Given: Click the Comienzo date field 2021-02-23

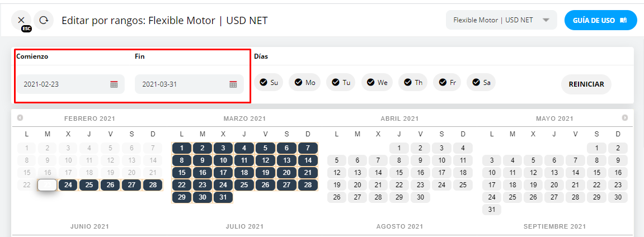Looking at the screenshot, I should (x=63, y=84).
